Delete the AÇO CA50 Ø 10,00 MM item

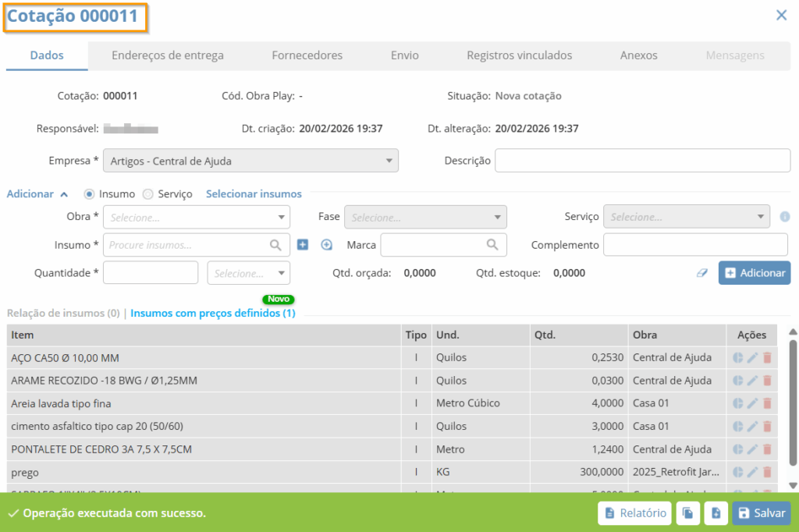[767, 358]
